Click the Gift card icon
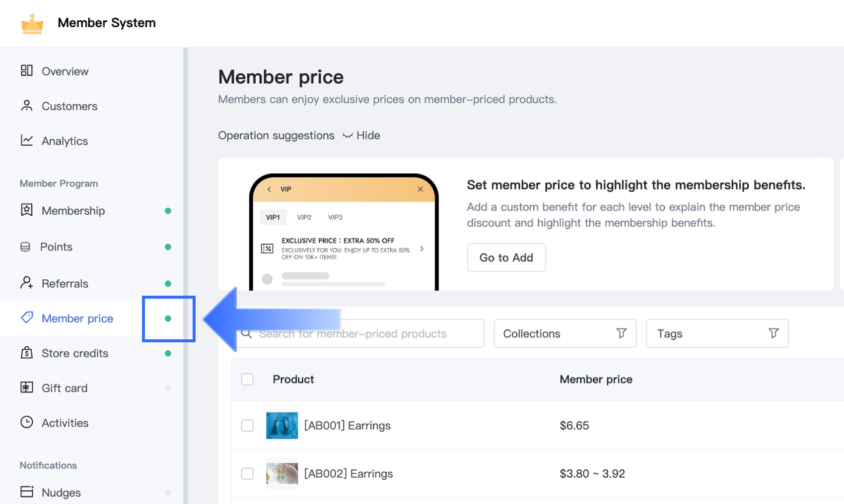 point(27,387)
